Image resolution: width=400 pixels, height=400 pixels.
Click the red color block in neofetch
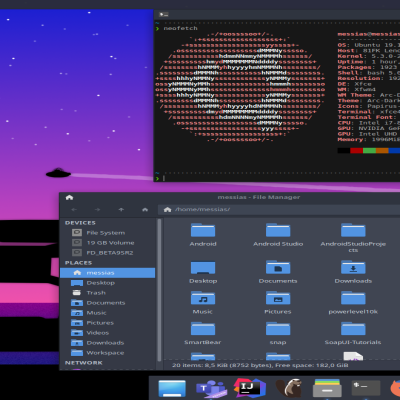tap(357, 151)
